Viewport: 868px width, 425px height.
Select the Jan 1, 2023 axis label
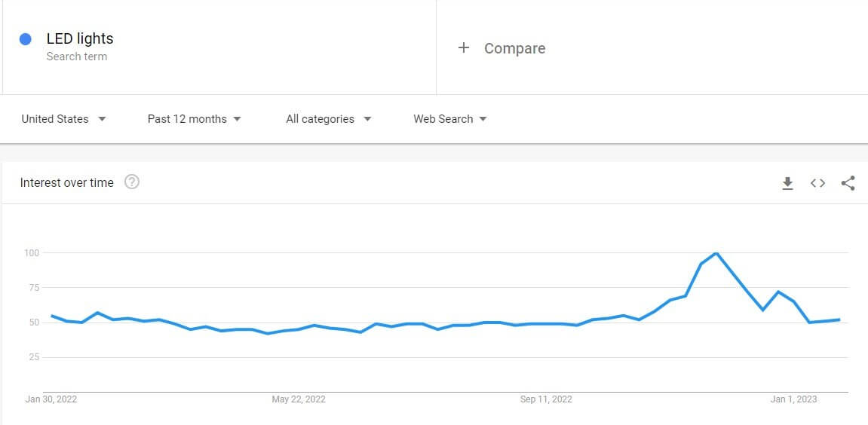[794, 399]
